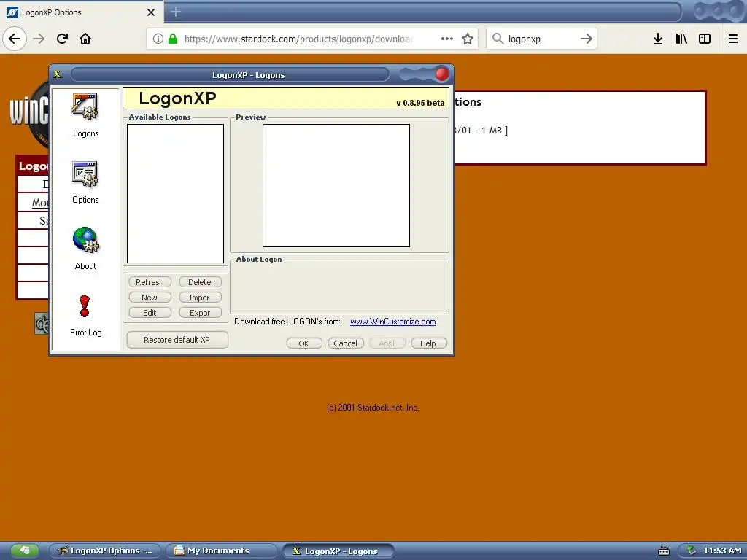Click the logon Preview area
747x560 pixels.
click(x=336, y=185)
